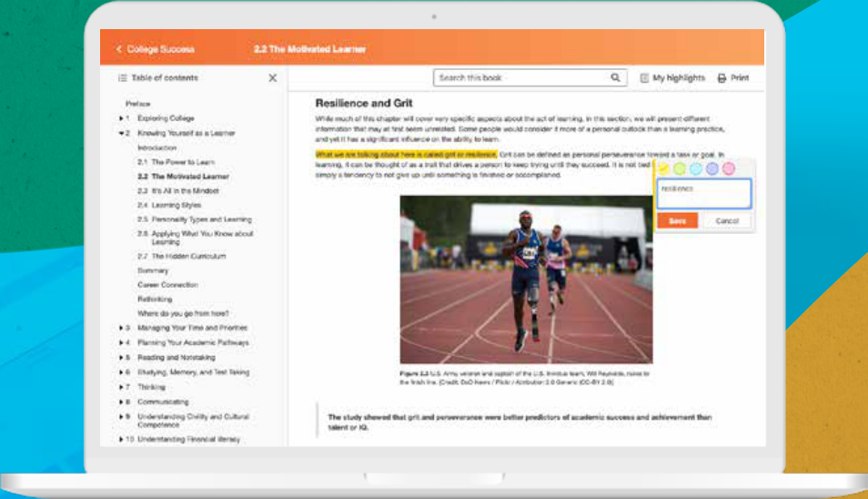Go back to College Success via chevron
Image resolution: width=868 pixels, height=499 pixels.
[119, 49]
